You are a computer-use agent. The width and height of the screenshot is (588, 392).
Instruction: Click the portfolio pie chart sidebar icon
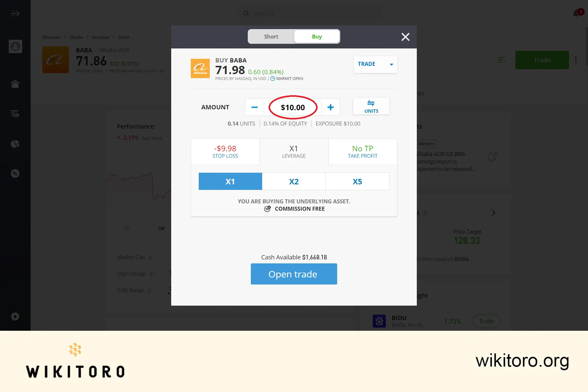[x=15, y=144]
